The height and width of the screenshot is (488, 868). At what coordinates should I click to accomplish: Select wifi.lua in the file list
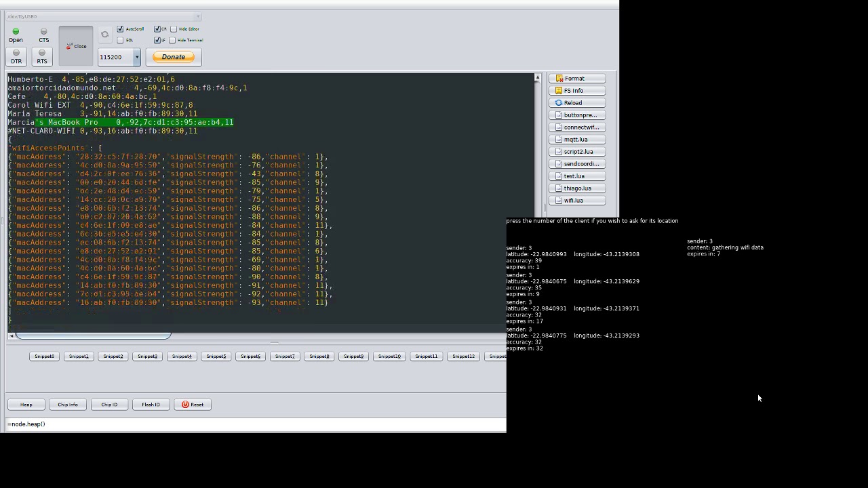(x=576, y=201)
